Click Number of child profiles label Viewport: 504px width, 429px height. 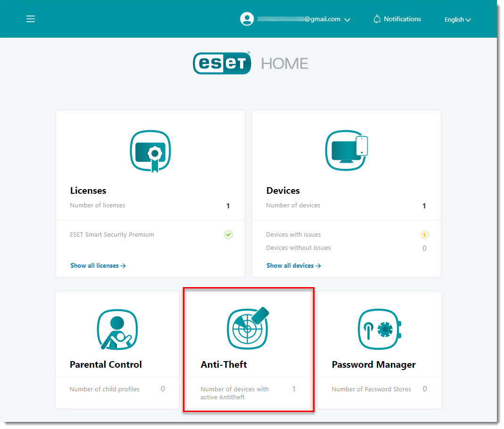[x=105, y=389]
